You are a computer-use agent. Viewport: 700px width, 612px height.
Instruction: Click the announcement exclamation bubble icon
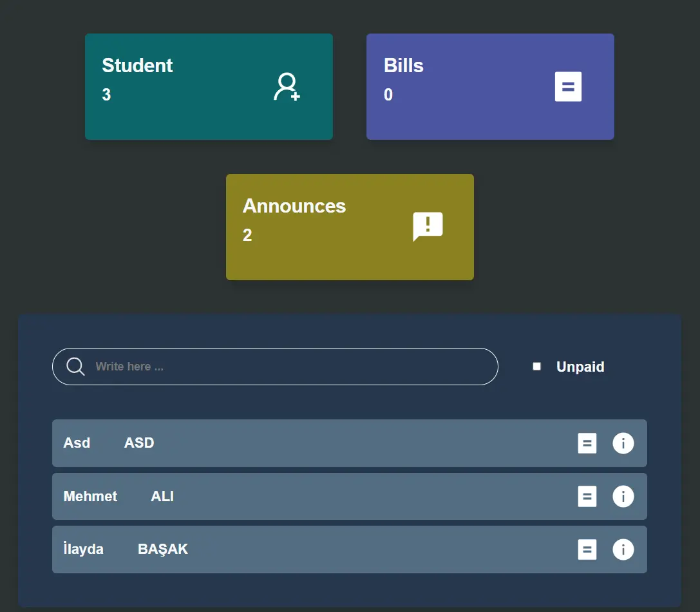[x=428, y=227]
